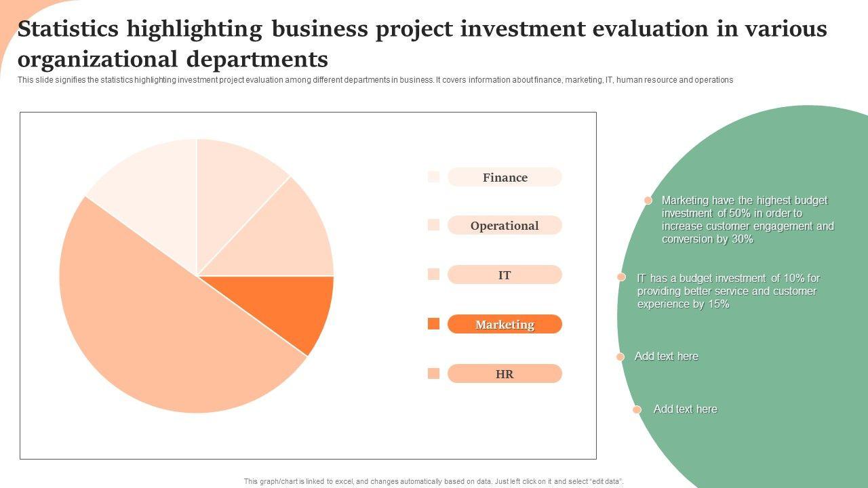
Task: Select the slide title heading text
Action: click(x=422, y=44)
